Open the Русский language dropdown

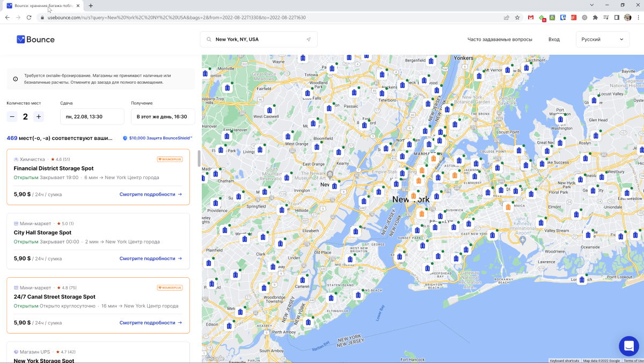tap(603, 39)
